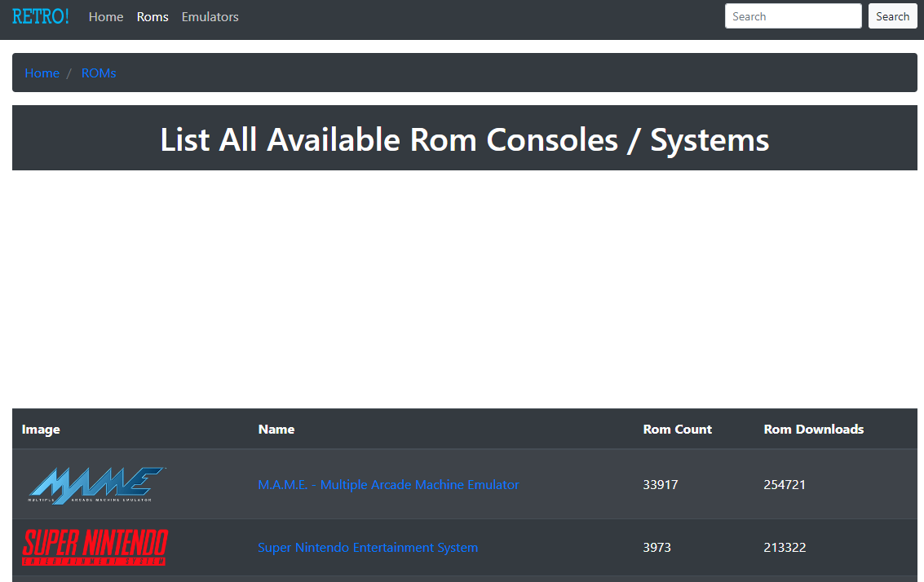Open Super Nintendo Entertainment System link
This screenshot has height=582, width=924.
click(x=368, y=547)
